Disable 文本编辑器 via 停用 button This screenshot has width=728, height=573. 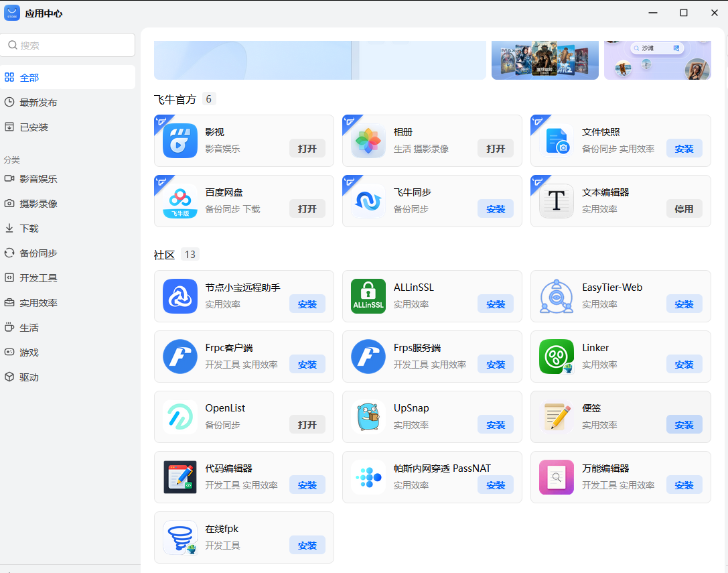684,208
